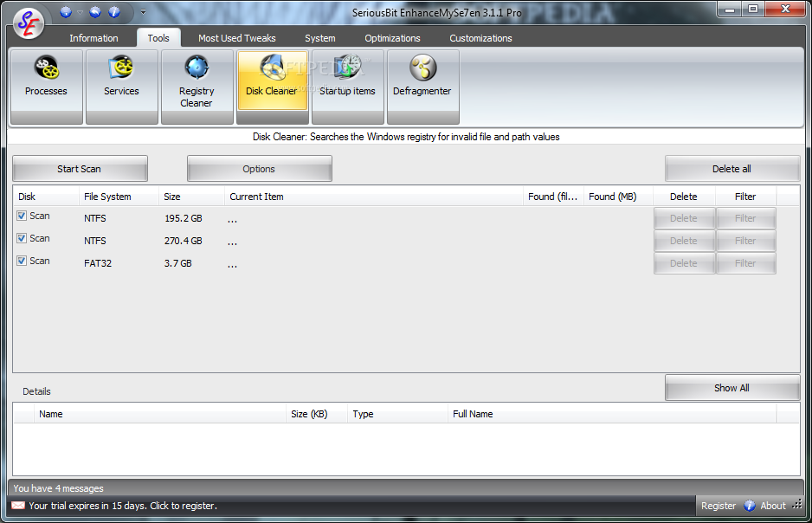Click Register in the status bar

(719, 506)
